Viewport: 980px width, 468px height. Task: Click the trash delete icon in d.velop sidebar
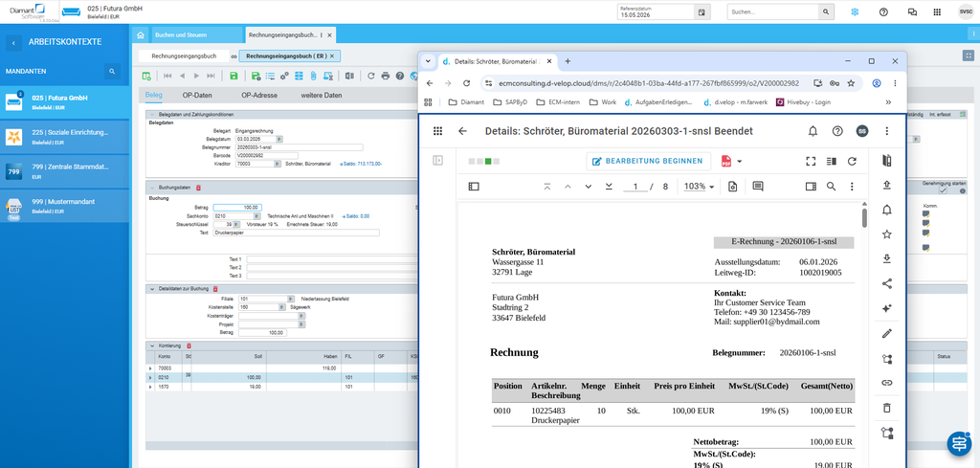click(x=886, y=408)
